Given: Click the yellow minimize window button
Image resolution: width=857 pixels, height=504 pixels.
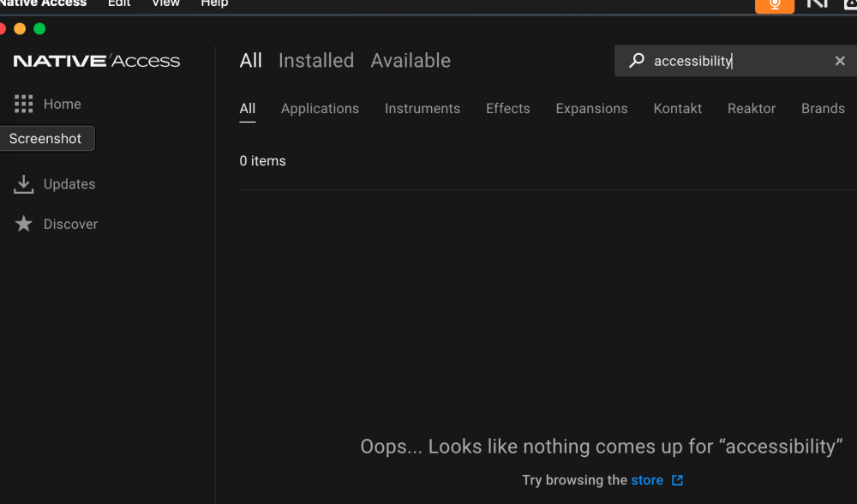Looking at the screenshot, I should pyautogui.click(x=20, y=28).
